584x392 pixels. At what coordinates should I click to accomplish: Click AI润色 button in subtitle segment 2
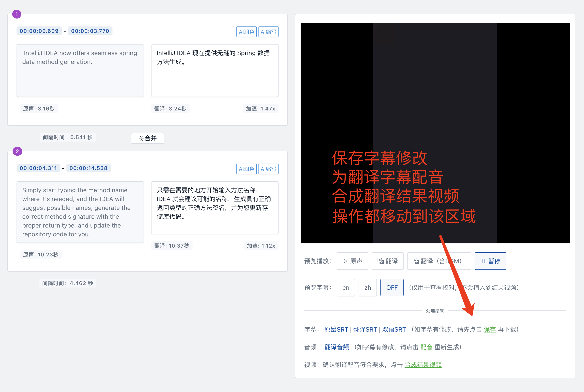246,169
